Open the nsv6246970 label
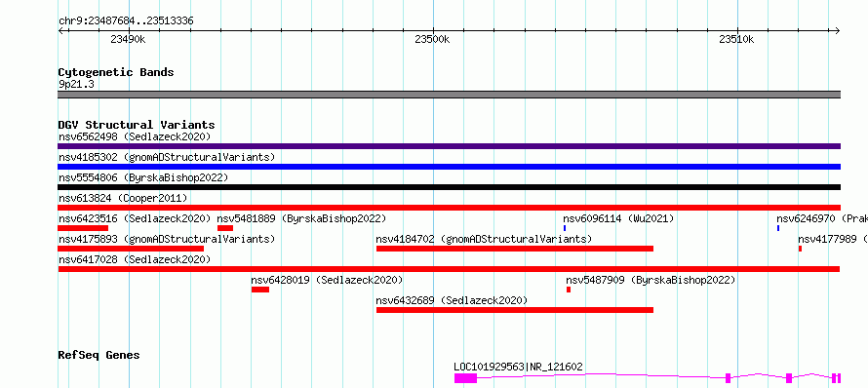 coord(822,218)
